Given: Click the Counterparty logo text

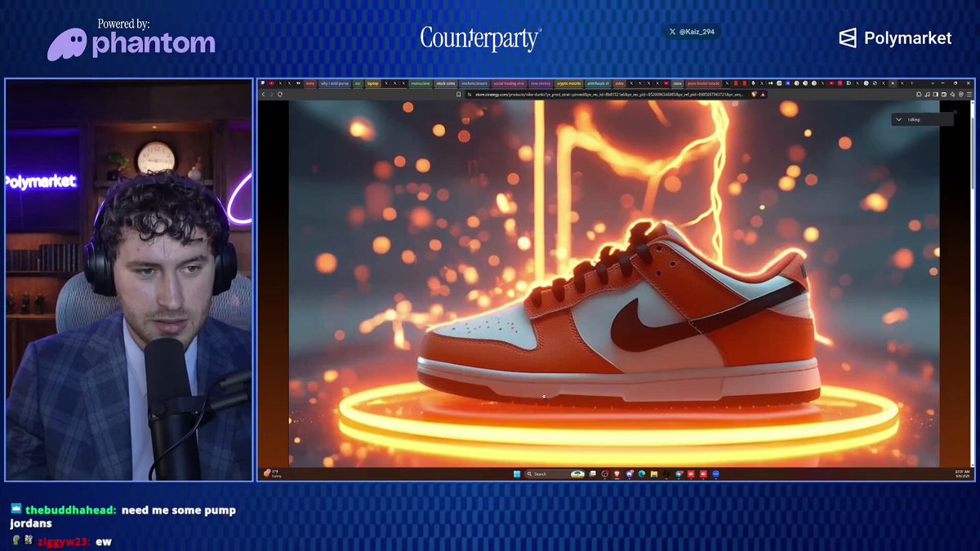Looking at the screenshot, I should coord(481,38).
